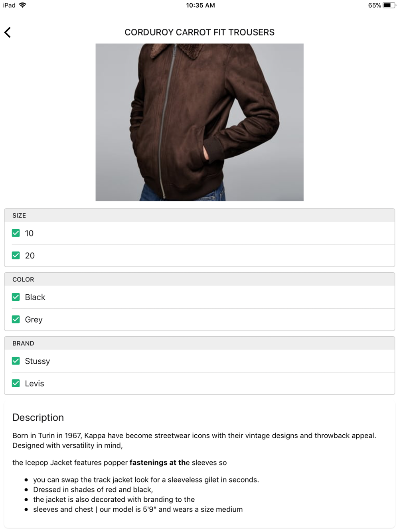Tap the COLOR section header
This screenshot has height=532, width=399.
click(199, 279)
